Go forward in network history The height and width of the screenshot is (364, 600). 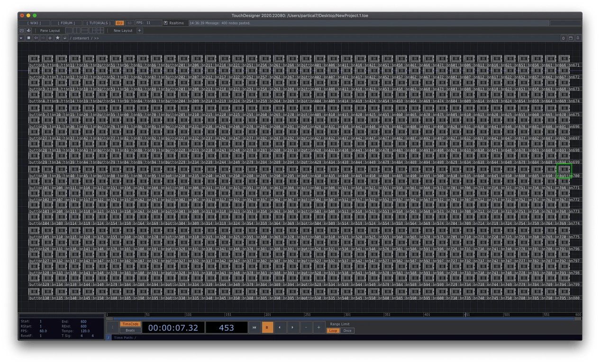[x=43, y=38]
